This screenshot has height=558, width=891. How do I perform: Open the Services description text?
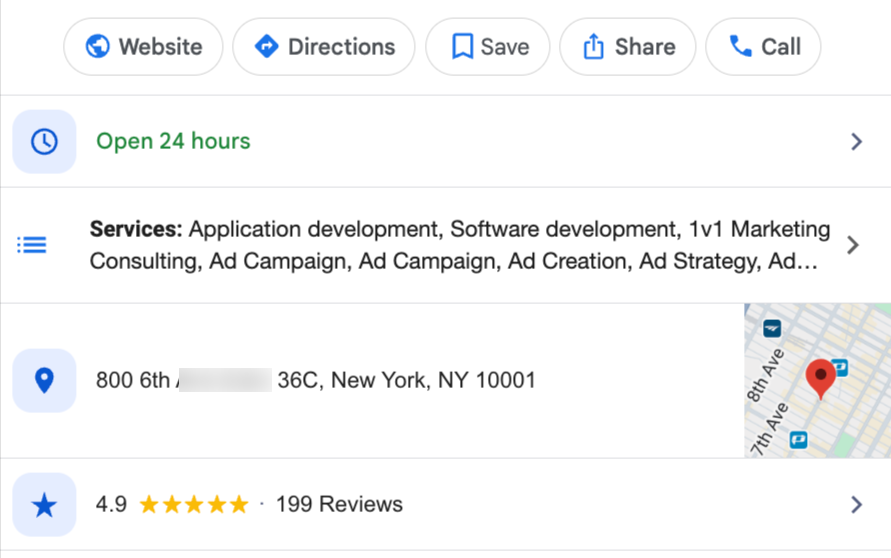[460, 245]
